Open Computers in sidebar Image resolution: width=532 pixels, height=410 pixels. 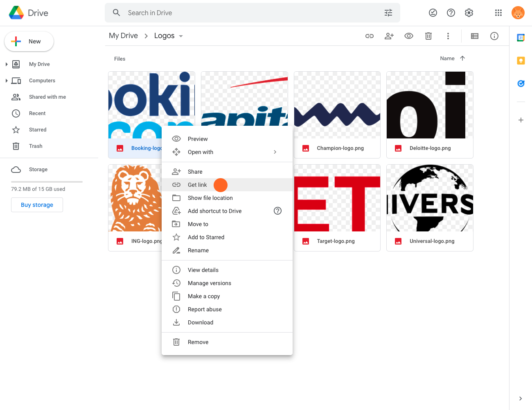coord(42,81)
